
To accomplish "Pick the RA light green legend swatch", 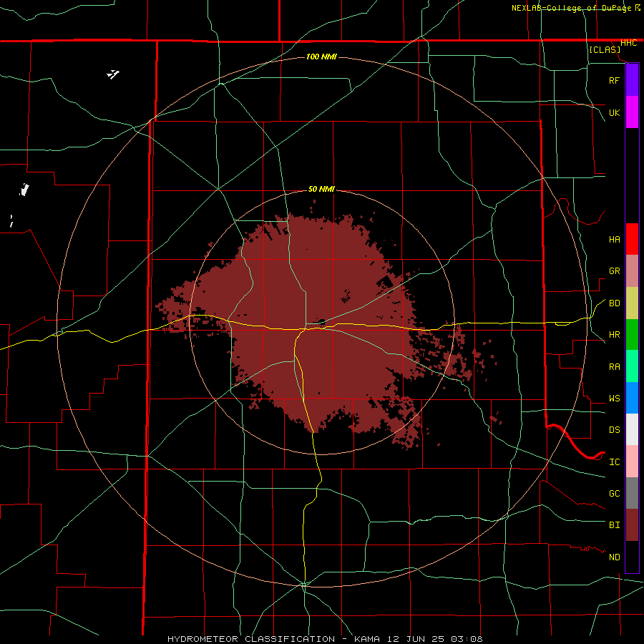I will tap(632, 366).
